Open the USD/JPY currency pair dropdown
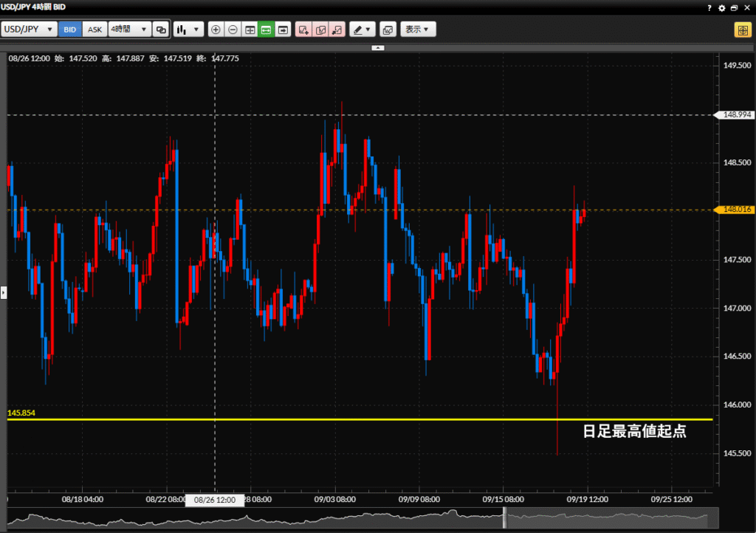The width and height of the screenshot is (756, 533). tap(29, 30)
